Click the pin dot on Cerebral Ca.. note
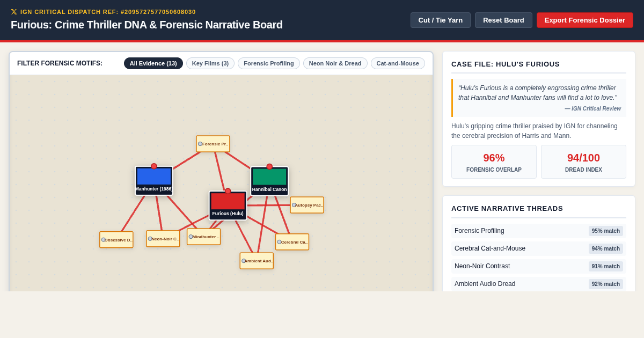Screen dimensions: 644x338 [x=279, y=242]
